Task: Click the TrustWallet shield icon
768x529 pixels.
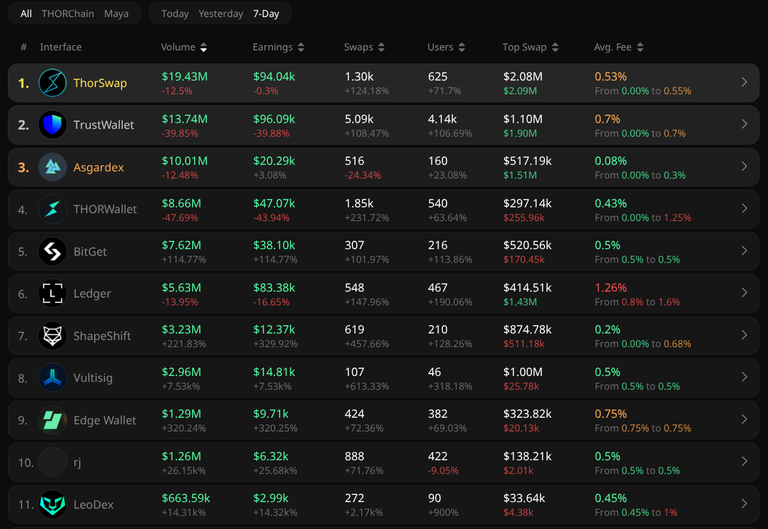Action: [x=52, y=125]
